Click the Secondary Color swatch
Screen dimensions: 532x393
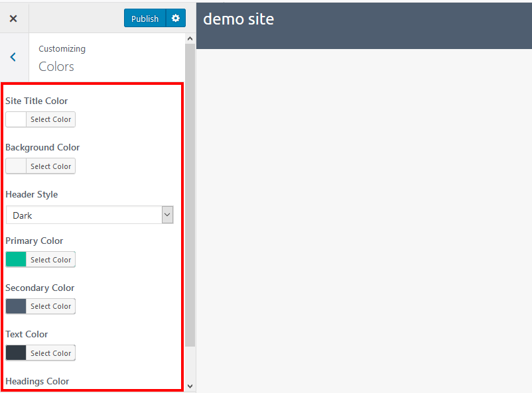[16, 306]
